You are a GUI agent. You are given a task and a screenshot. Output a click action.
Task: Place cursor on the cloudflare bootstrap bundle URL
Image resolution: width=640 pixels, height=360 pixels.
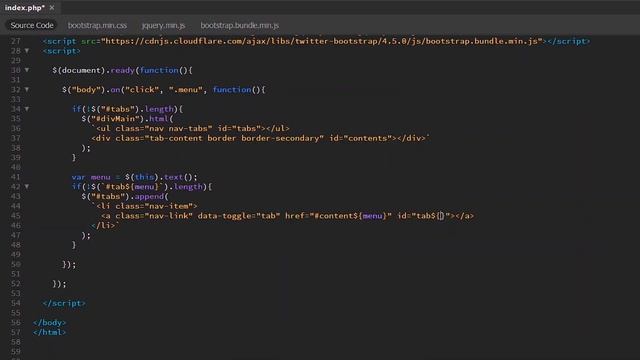pyautogui.click(x=321, y=41)
